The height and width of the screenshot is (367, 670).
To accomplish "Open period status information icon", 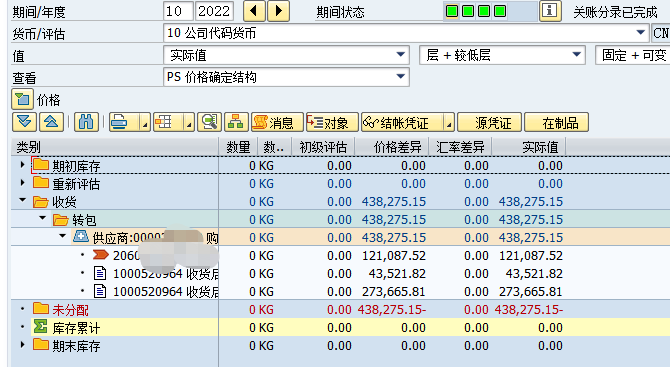I will tap(550, 10).
